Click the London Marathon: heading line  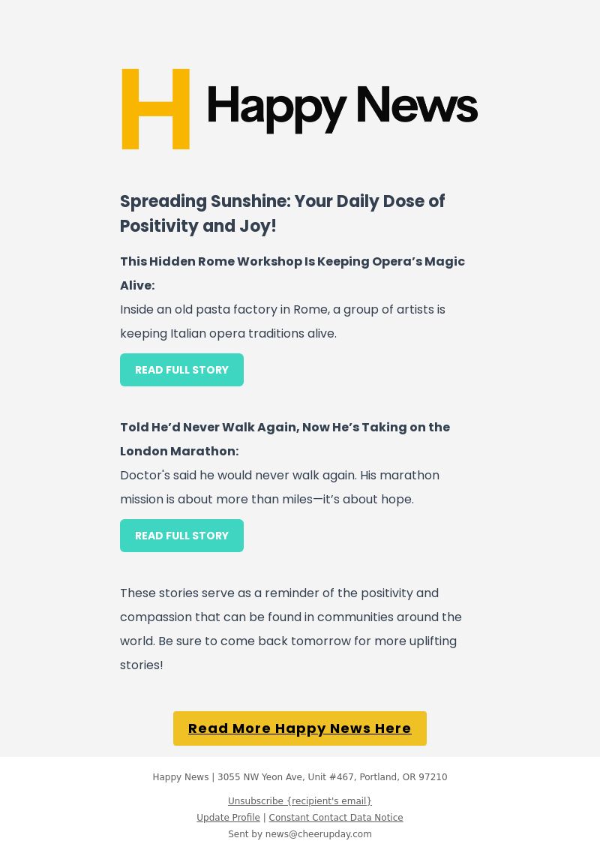tap(179, 451)
